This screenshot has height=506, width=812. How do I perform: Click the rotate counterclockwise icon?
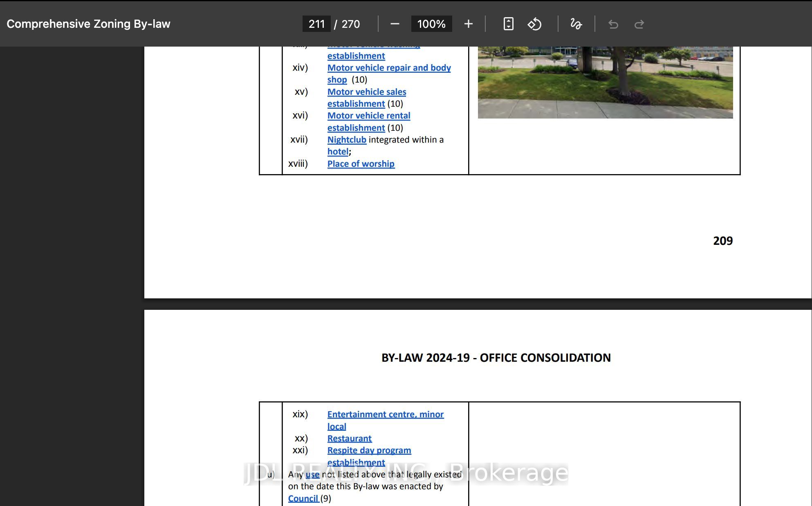tap(534, 24)
